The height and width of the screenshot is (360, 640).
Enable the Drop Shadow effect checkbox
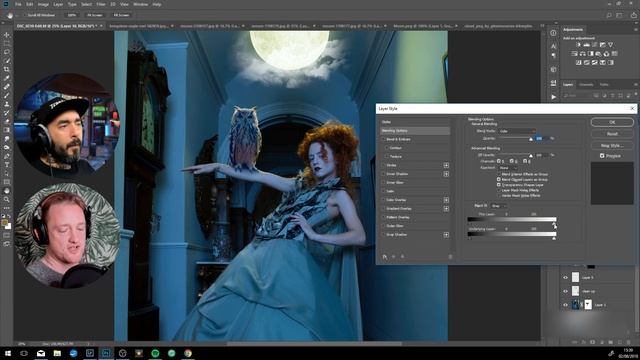point(383,235)
